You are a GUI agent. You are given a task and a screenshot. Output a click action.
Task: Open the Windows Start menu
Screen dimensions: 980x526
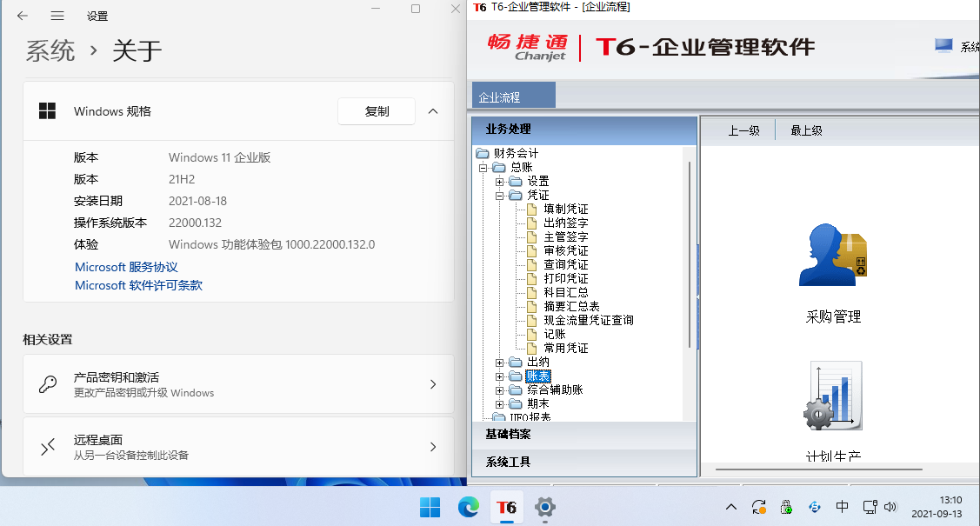[x=430, y=507]
